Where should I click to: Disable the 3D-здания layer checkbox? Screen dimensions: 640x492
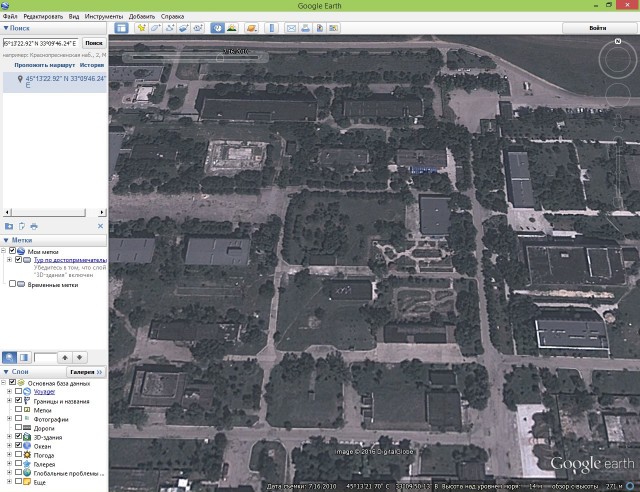coord(18,436)
